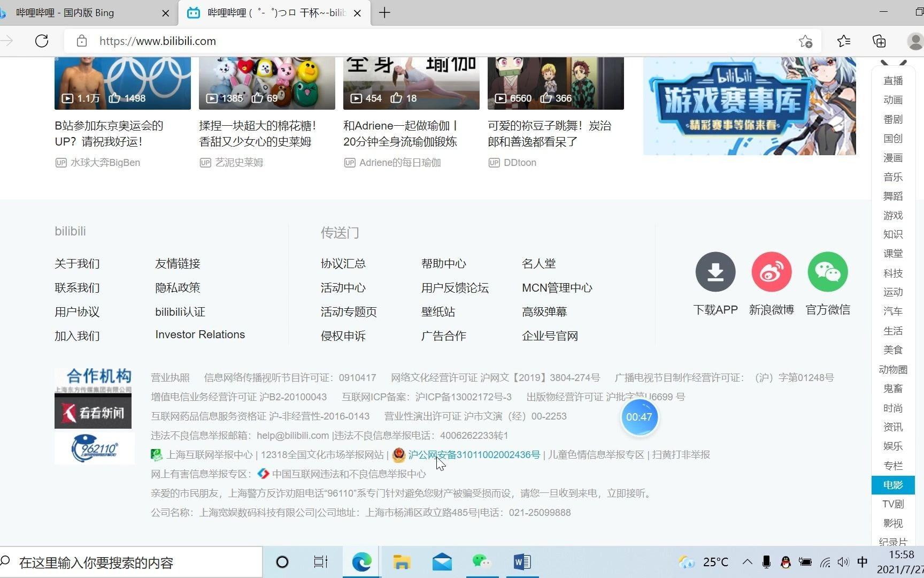Refresh the bilibili page
The width and height of the screenshot is (924, 578).
point(42,41)
